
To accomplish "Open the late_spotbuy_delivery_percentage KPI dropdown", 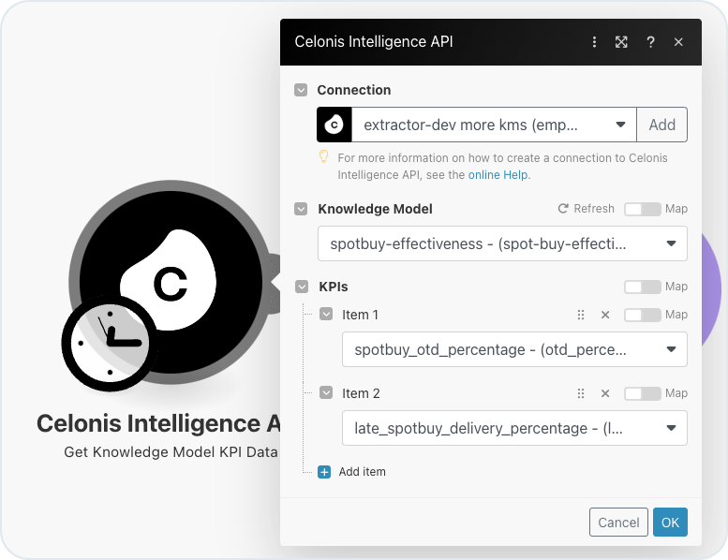I will pyautogui.click(x=514, y=428).
